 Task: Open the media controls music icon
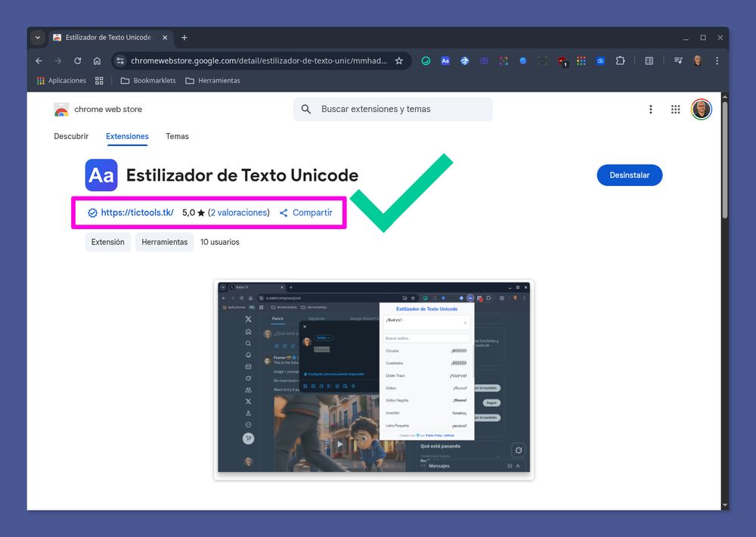678,61
